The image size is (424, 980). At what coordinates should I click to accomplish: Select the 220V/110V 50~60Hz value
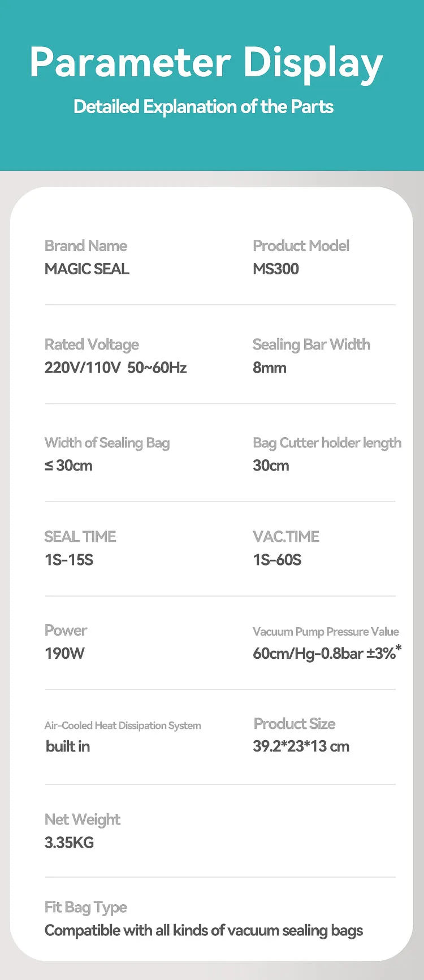pos(115,368)
